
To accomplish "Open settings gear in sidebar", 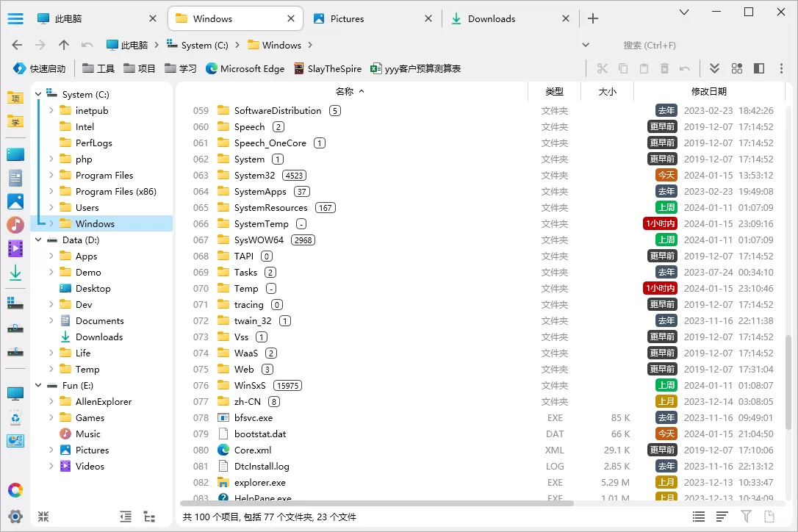I will click(15, 517).
